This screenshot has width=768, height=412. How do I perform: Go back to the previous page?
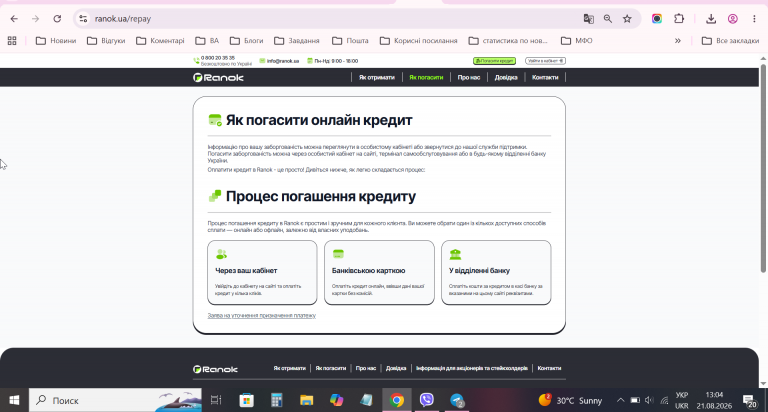[x=14, y=19]
